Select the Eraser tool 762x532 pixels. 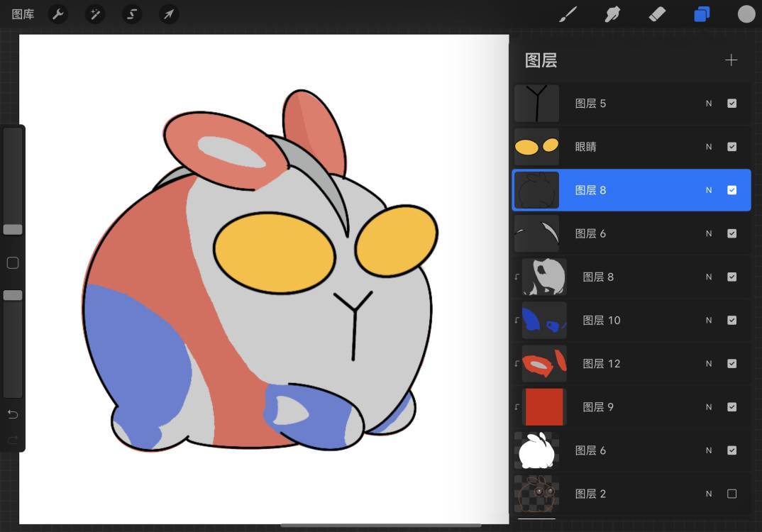[657, 14]
